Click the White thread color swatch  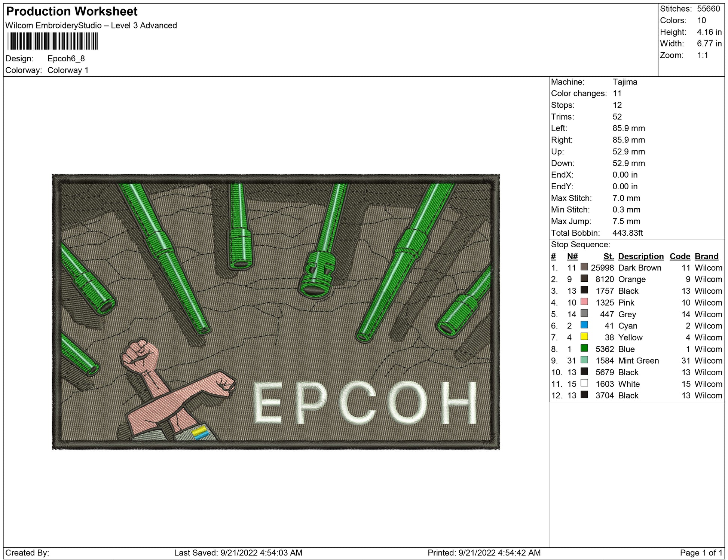584,383
